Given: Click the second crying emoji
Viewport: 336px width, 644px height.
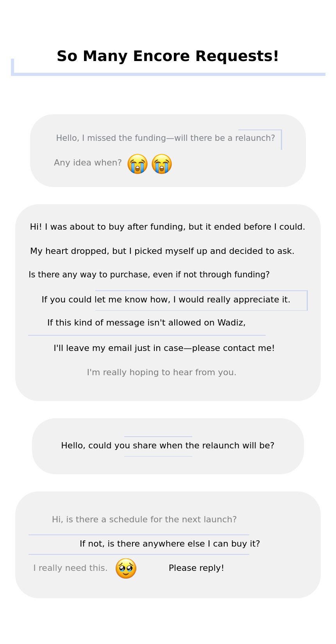Looking at the screenshot, I should click(162, 164).
